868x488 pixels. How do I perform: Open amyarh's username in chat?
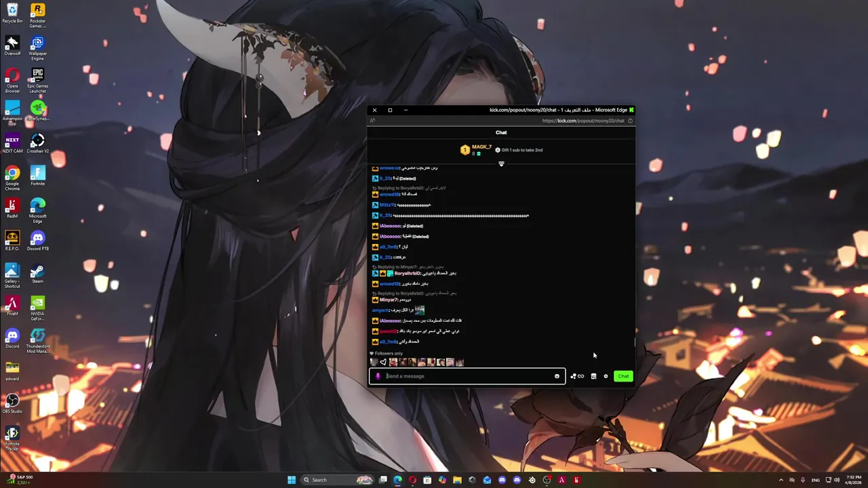380,310
